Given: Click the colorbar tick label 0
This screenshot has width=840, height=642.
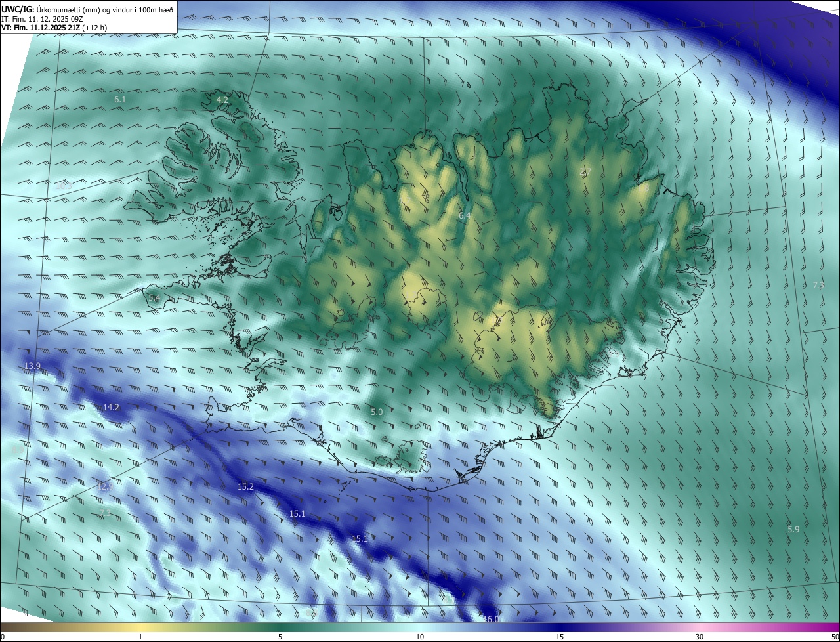Looking at the screenshot, I should [x=2, y=637].
